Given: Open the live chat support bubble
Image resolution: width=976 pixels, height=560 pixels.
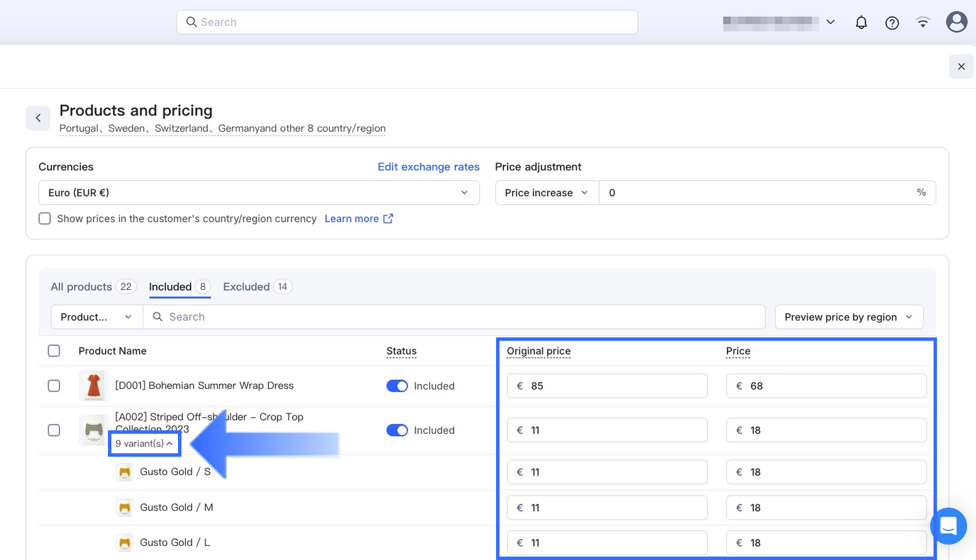Looking at the screenshot, I should 948,526.
